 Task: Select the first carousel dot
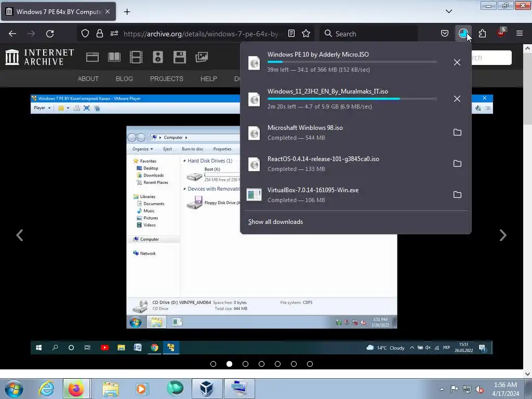click(213, 364)
